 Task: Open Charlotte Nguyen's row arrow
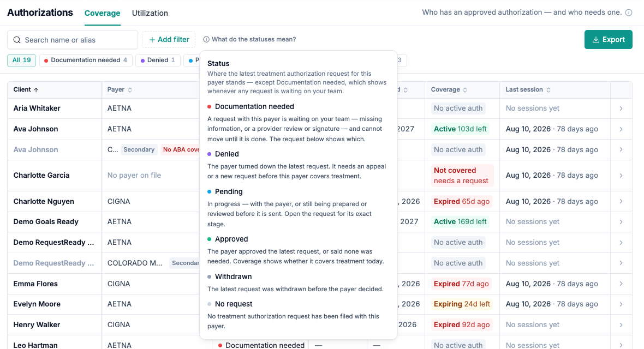coord(621,202)
